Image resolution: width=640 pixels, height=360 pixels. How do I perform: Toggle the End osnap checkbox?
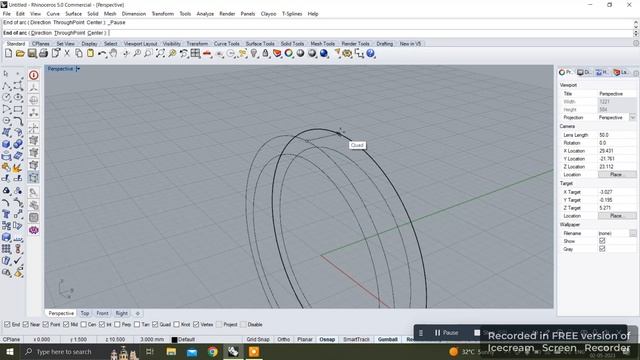coord(7,324)
